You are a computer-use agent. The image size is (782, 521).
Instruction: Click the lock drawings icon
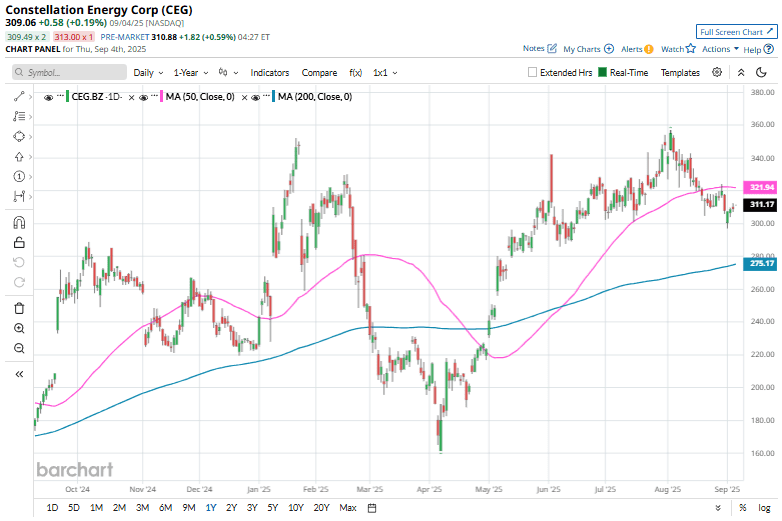click(19, 242)
